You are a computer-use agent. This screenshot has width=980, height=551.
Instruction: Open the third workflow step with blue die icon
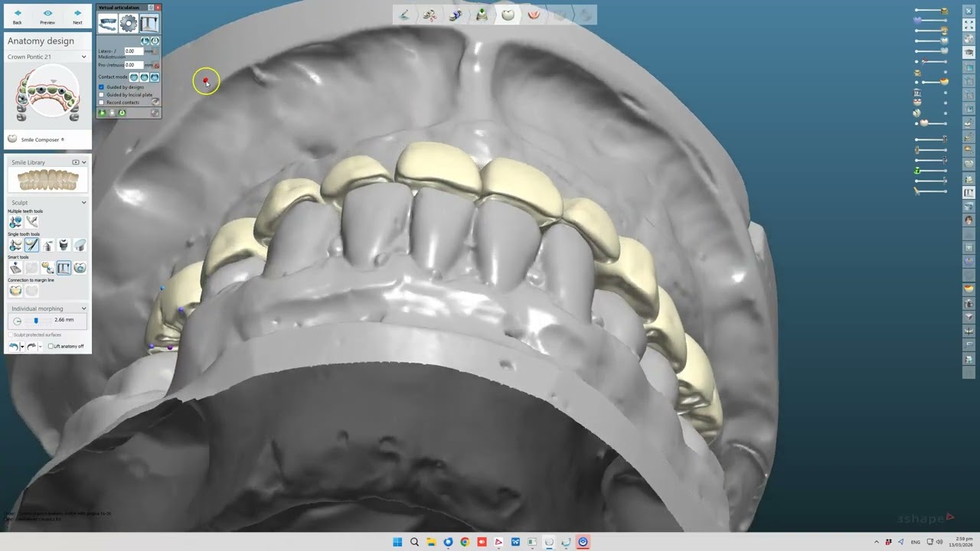(x=456, y=15)
